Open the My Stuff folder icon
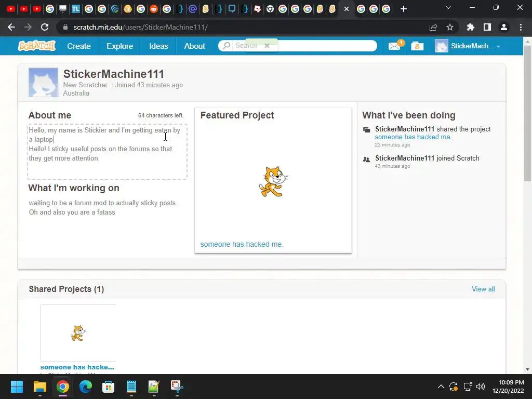The height and width of the screenshot is (399, 532). pos(417,46)
